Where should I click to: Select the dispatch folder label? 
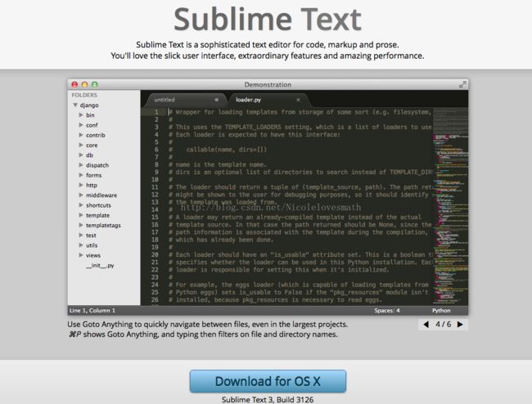[x=97, y=165]
